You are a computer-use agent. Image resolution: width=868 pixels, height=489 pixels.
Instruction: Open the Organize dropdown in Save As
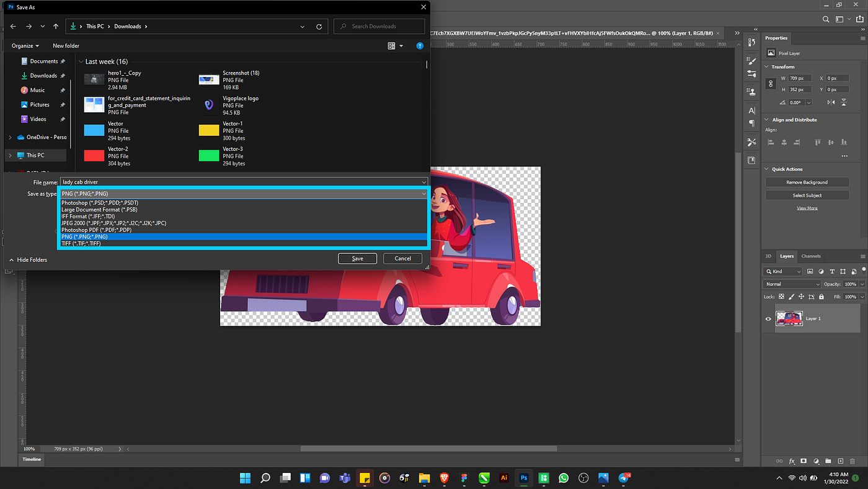(25, 46)
